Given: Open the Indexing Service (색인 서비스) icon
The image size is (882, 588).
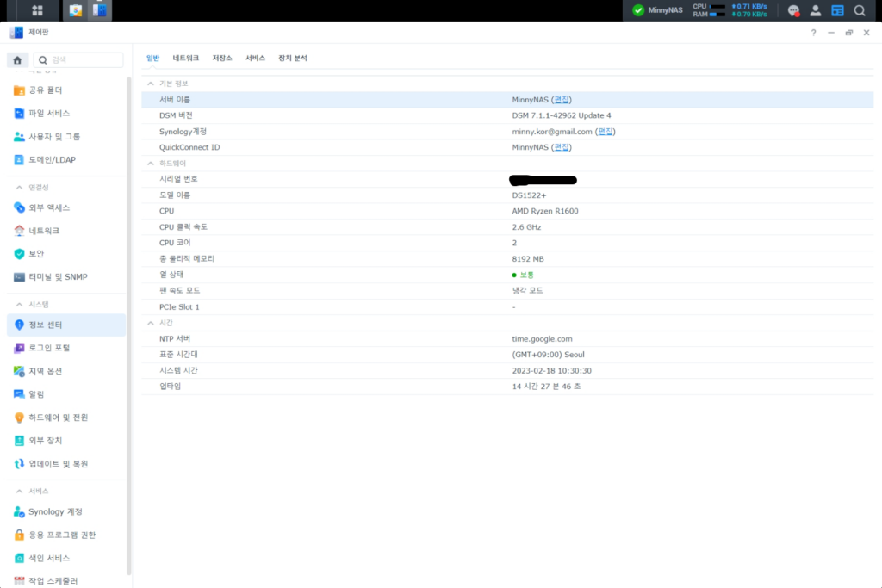Looking at the screenshot, I should 19,558.
